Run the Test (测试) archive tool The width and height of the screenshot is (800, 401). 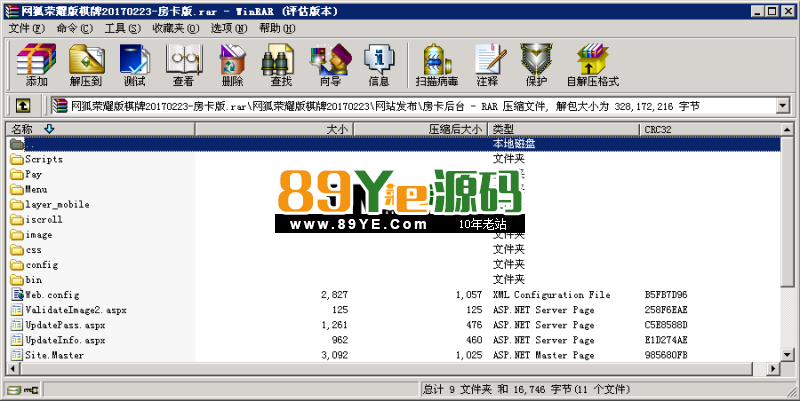135,65
